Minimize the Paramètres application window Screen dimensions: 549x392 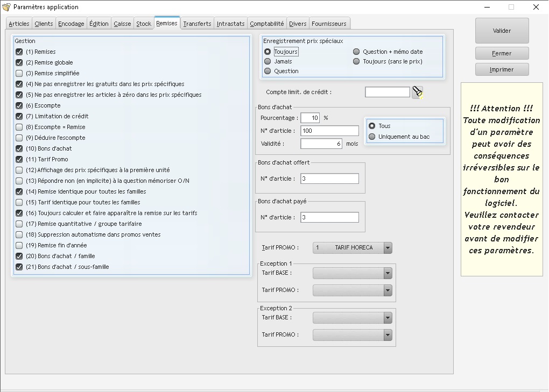click(x=487, y=7)
